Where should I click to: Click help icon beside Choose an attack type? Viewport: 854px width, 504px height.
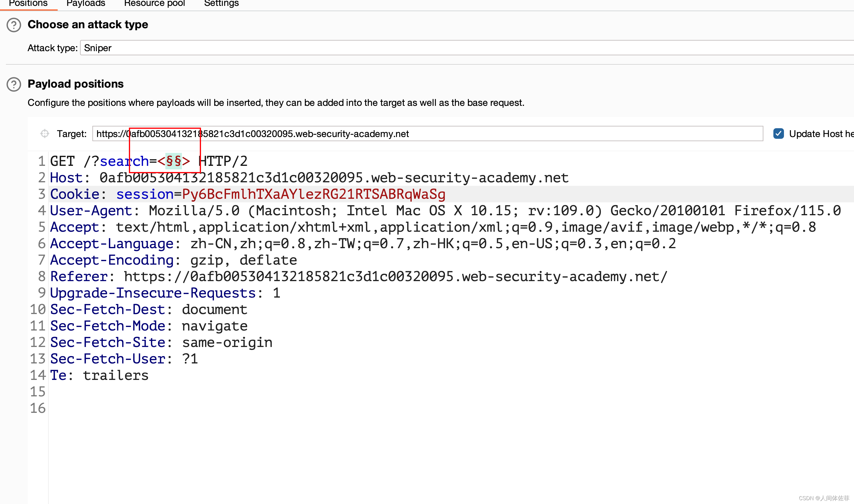click(x=14, y=25)
